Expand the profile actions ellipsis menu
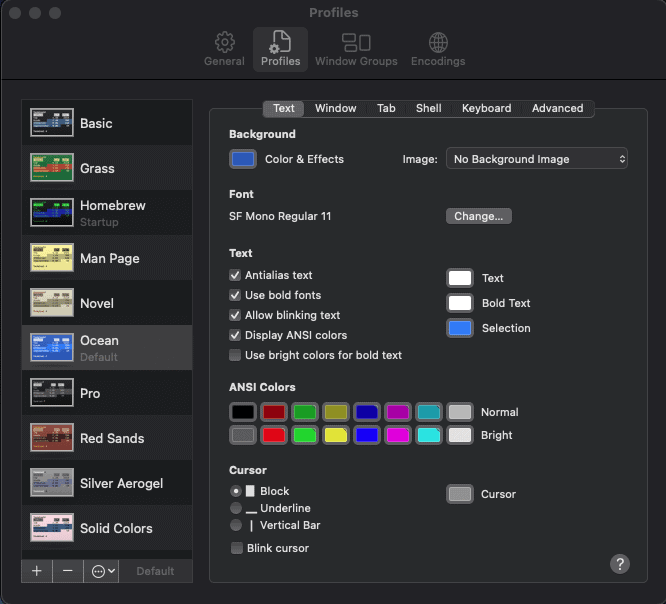Viewport: 666px width, 604px height. coord(103,571)
